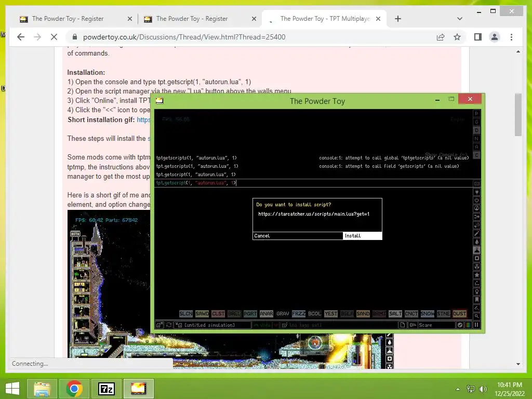The width and height of the screenshot is (532, 399).
Task: Open simulation options checkmark icon
Action: [x=460, y=325]
